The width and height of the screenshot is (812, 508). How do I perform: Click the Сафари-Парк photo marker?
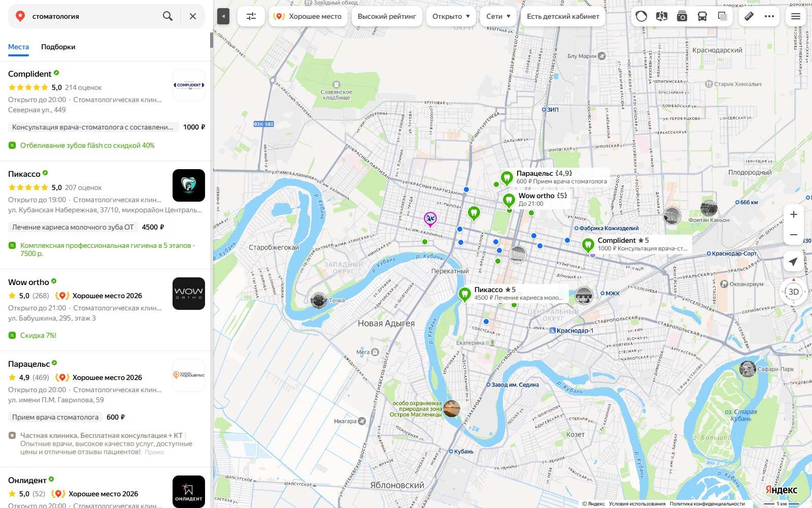click(x=748, y=369)
